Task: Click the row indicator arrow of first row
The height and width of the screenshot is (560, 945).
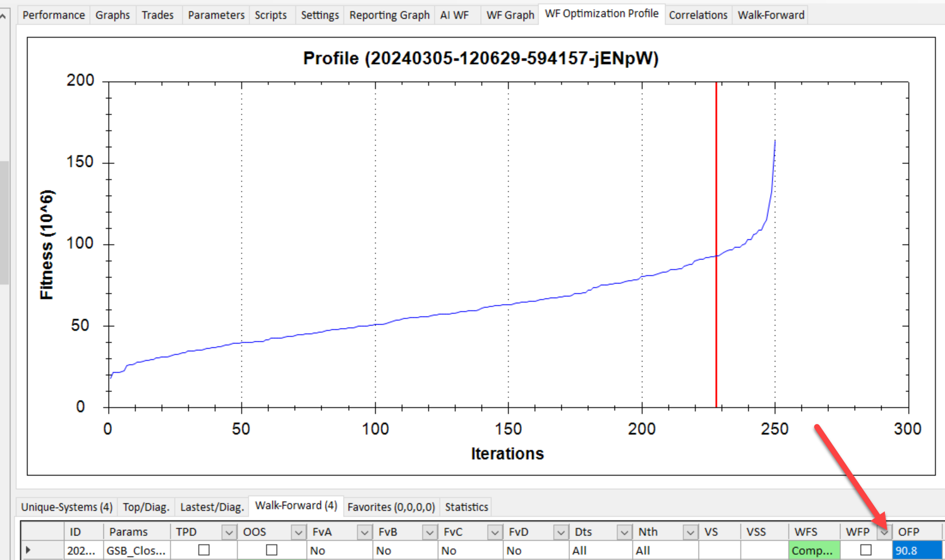Action: (x=28, y=550)
